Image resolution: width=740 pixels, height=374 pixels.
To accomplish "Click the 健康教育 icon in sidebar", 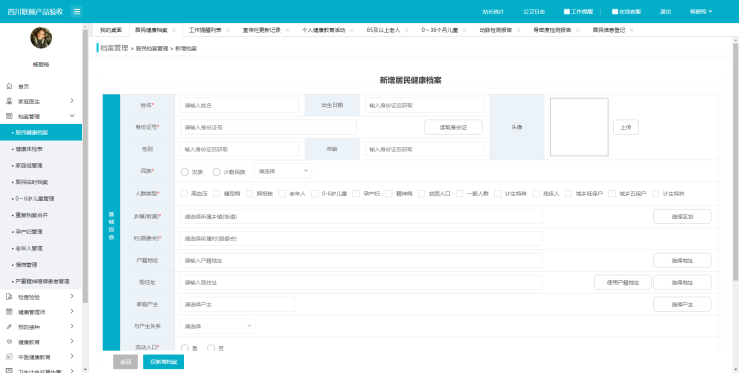I will click(9, 342).
